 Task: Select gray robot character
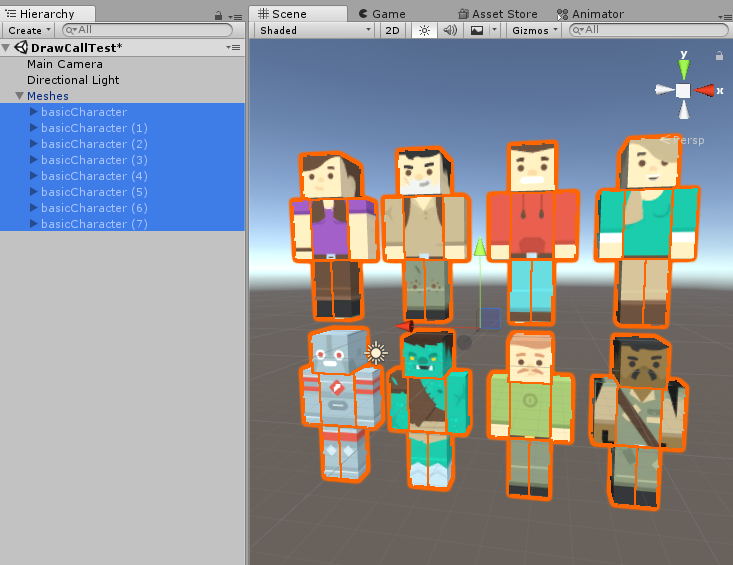[x=340, y=404]
